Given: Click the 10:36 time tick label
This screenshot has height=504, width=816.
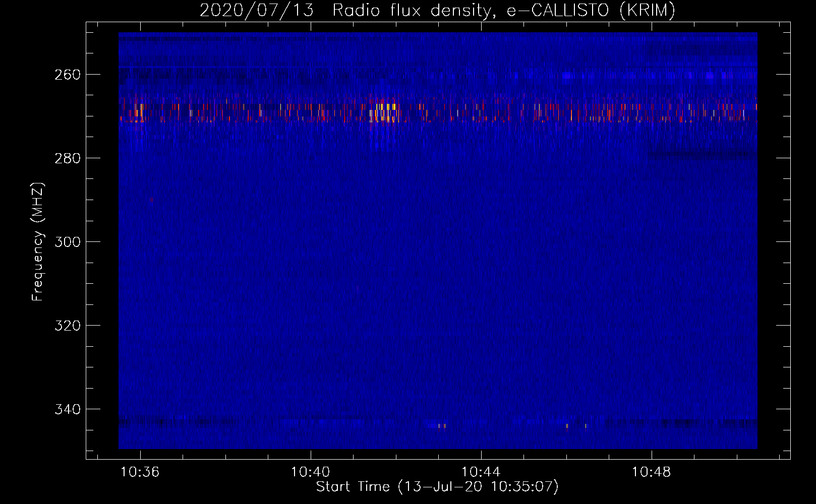Looking at the screenshot, I should tap(140, 472).
